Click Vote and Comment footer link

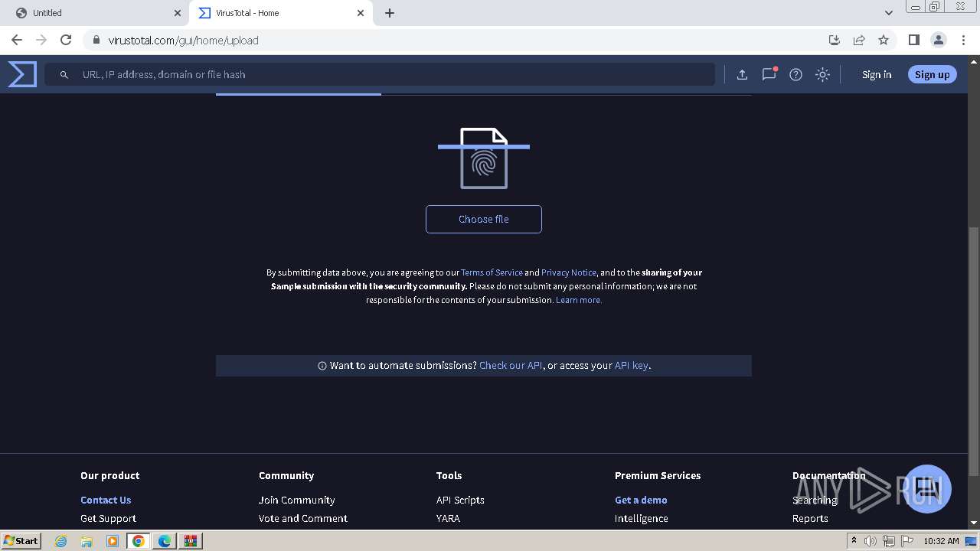pos(303,518)
